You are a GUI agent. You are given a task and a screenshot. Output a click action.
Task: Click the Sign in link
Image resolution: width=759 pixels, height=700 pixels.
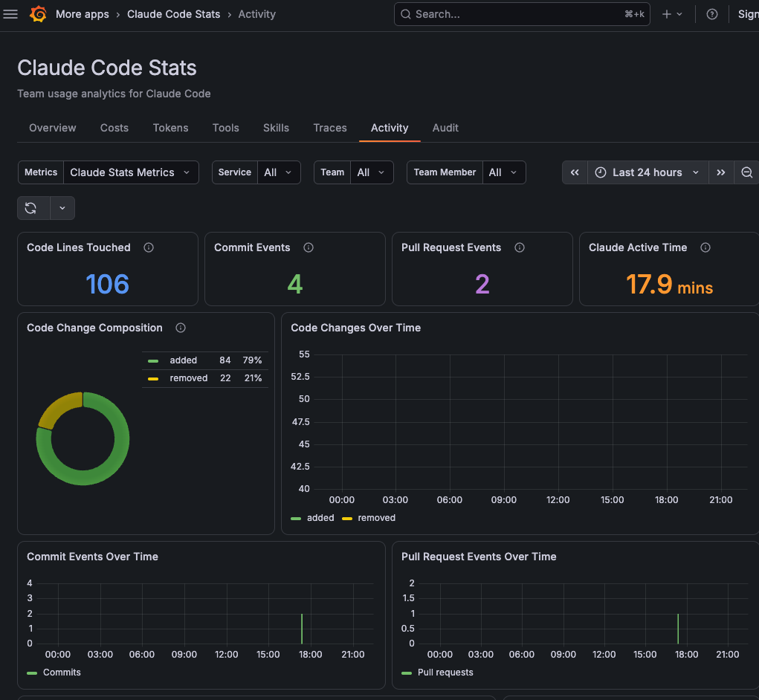coord(748,14)
